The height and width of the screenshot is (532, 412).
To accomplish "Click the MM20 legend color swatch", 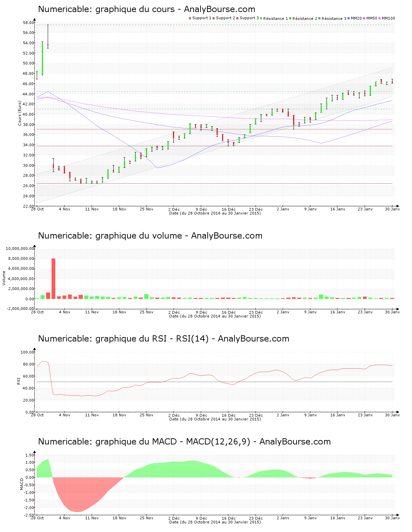I will click(x=349, y=18).
